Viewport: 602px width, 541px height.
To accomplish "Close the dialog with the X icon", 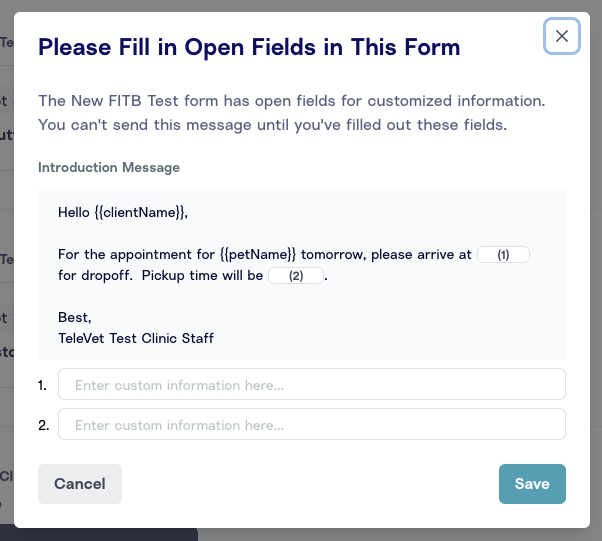I will [561, 36].
